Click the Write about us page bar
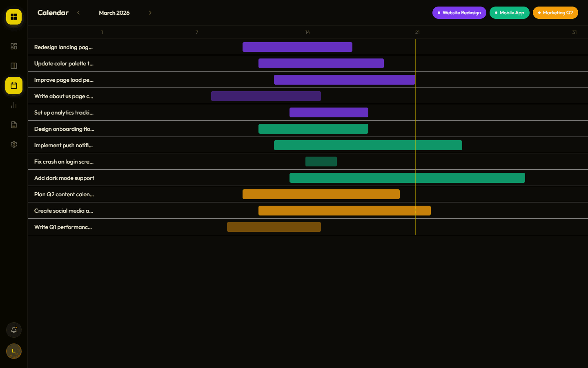 (x=266, y=96)
